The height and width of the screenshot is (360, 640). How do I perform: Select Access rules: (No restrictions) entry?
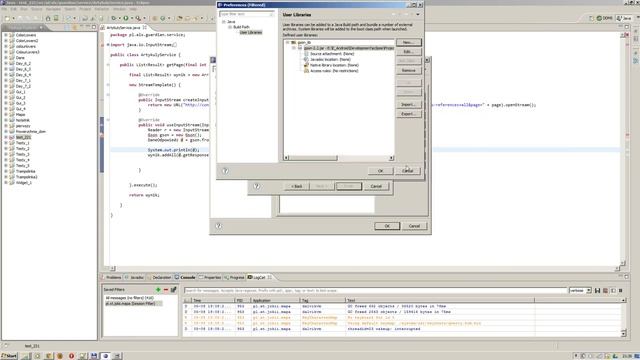pyautogui.click(x=334, y=71)
